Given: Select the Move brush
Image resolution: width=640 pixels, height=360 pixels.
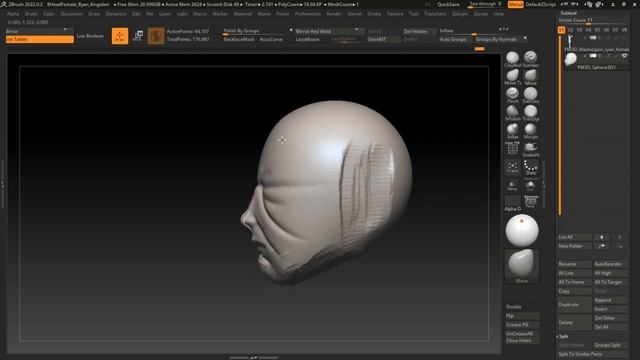Looking at the screenshot, I should coord(531,76).
